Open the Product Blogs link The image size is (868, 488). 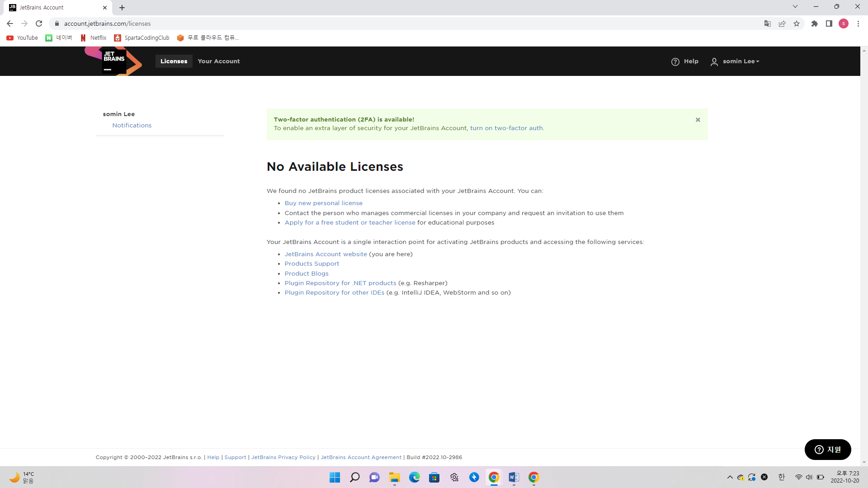(x=307, y=274)
